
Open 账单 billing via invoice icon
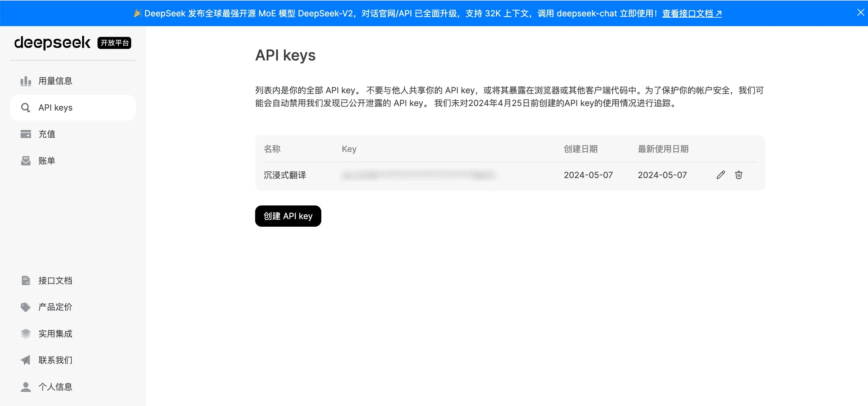(x=26, y=160)
